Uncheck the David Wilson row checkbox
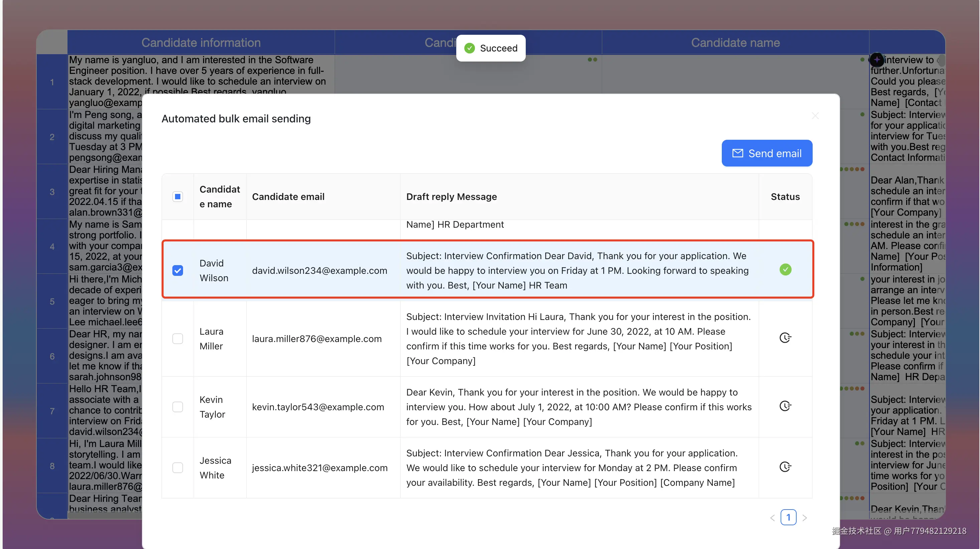The image size is (980, 549). 178,270
